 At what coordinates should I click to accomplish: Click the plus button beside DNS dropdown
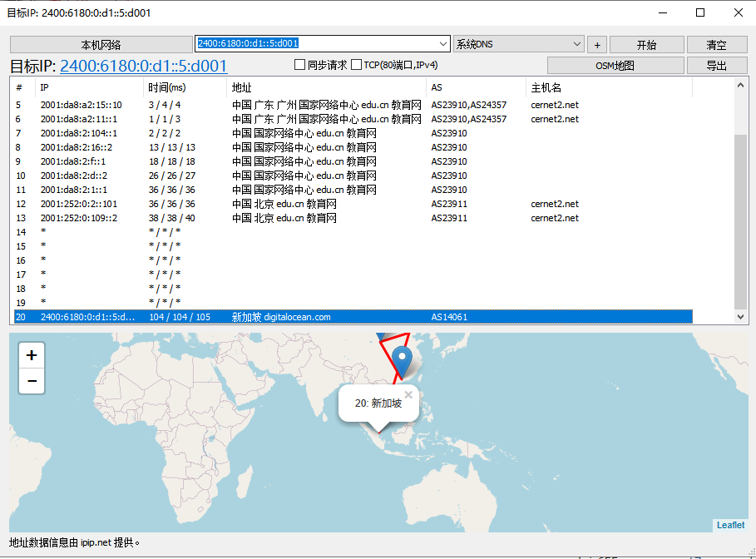click(x=597, y=45)
